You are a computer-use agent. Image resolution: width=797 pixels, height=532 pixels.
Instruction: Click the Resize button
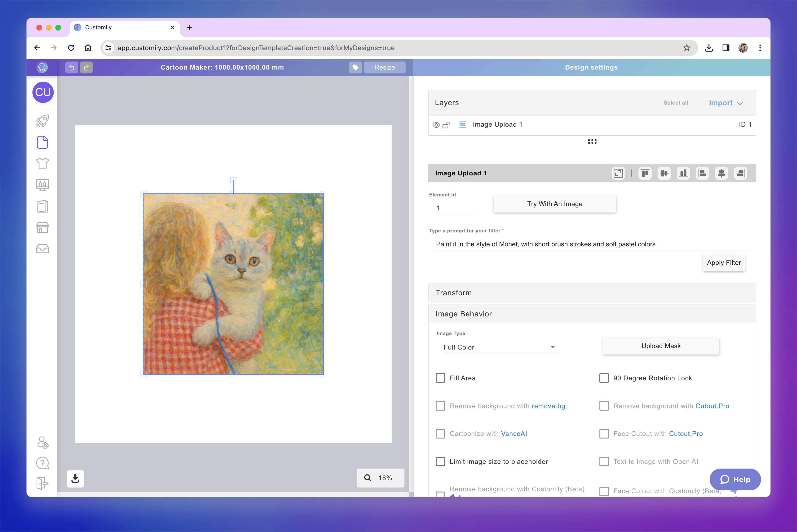[x=384, y=67]
